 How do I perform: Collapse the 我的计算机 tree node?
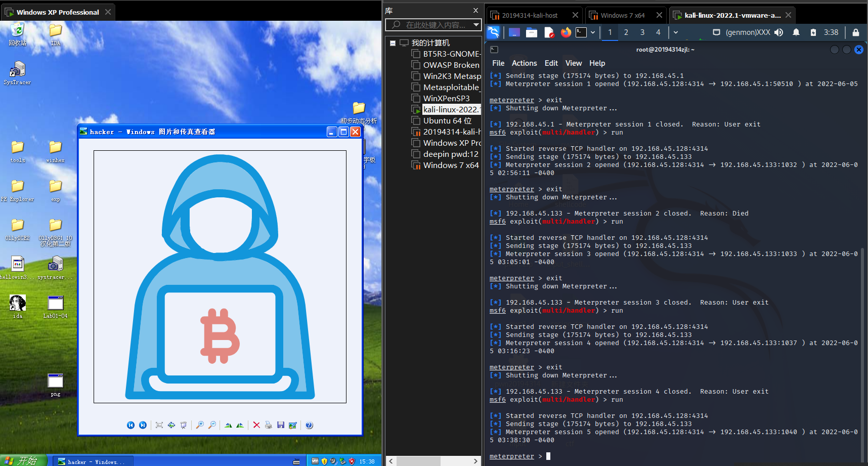point(393,43)
